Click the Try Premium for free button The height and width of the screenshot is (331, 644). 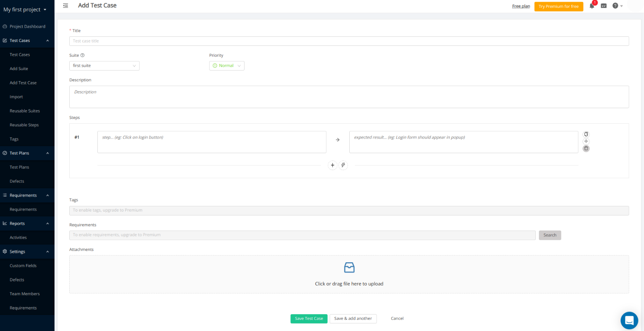pos(558,6)
